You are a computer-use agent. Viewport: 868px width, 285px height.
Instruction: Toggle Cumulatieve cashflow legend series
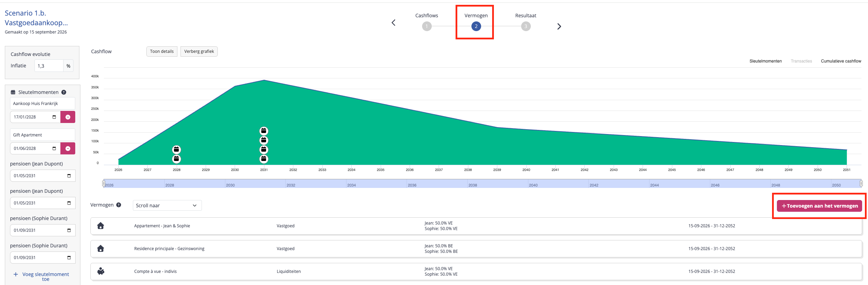pos(841,61)
